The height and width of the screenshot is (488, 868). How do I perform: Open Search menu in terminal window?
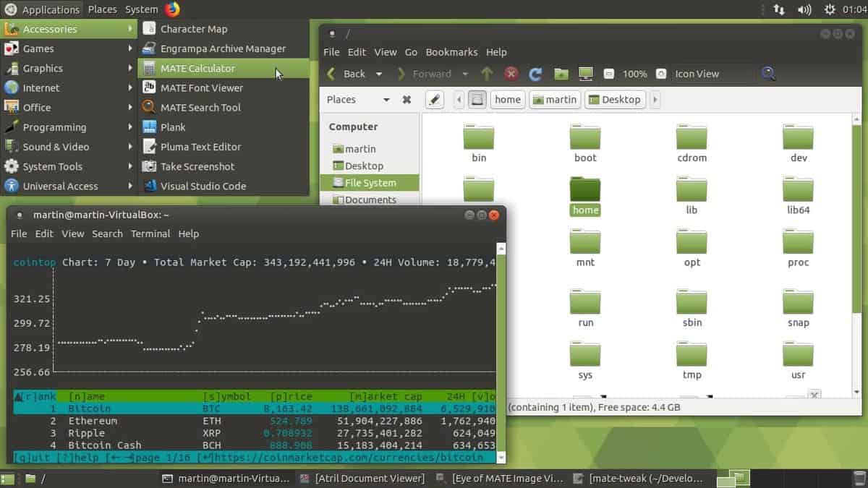coord(107,234)
